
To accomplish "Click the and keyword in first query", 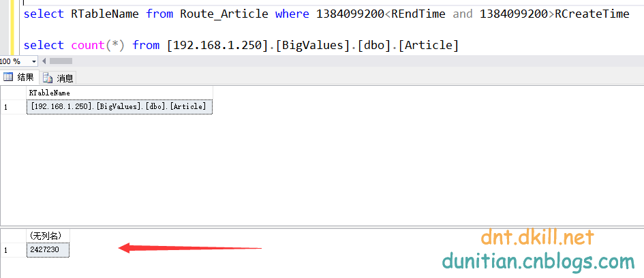I will [463, 14].
